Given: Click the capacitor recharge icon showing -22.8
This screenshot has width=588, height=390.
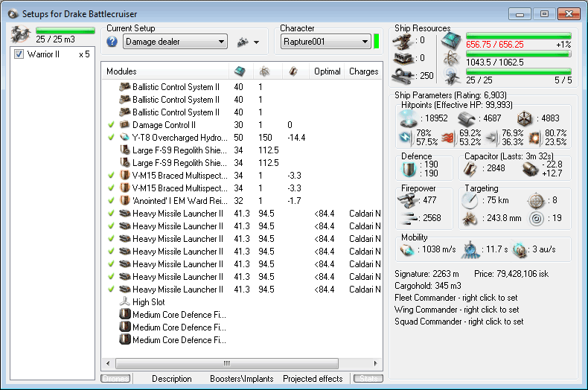Looking at the screenshot, I should click(530, 169).
